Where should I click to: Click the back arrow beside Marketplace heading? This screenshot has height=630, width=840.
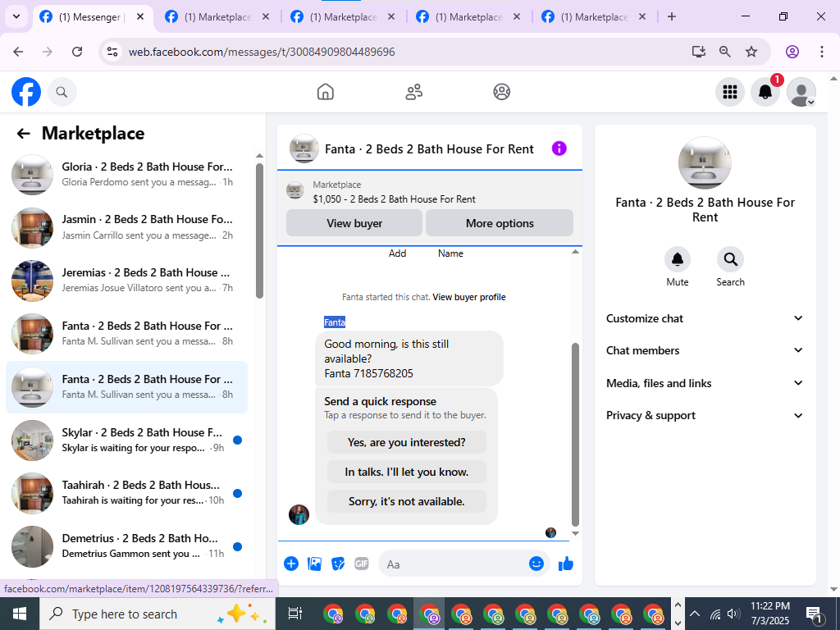24,134
